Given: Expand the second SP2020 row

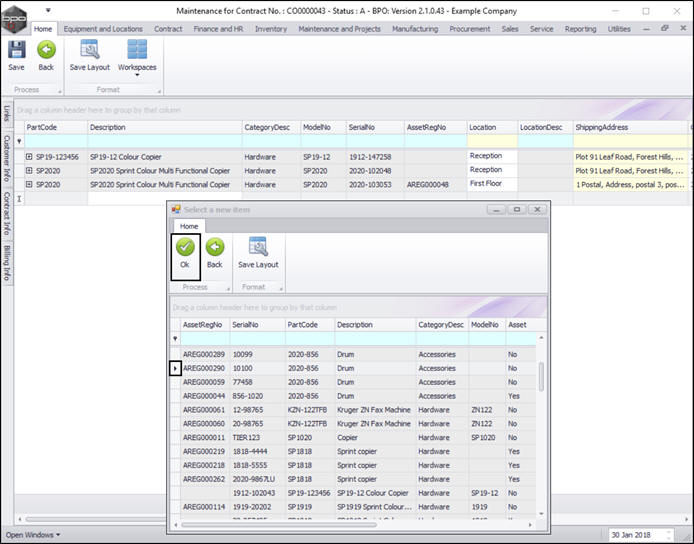Looking at the screenshot, I should (x=30, y=185).
